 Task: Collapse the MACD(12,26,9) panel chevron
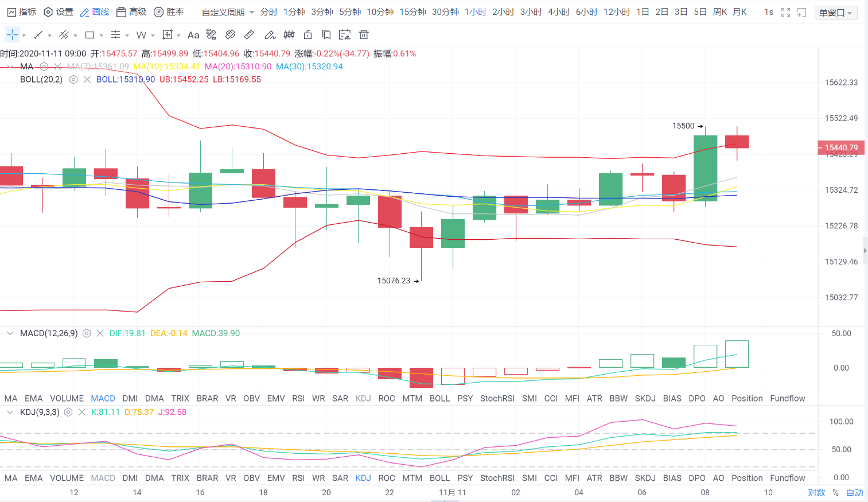pyautogui.click(x=10, y=333)
